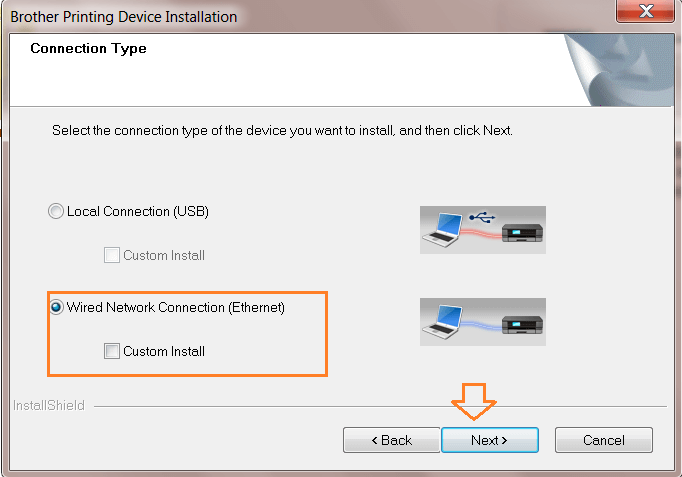Click the printer icon in the Ethernet illustration

pos(522,325)
